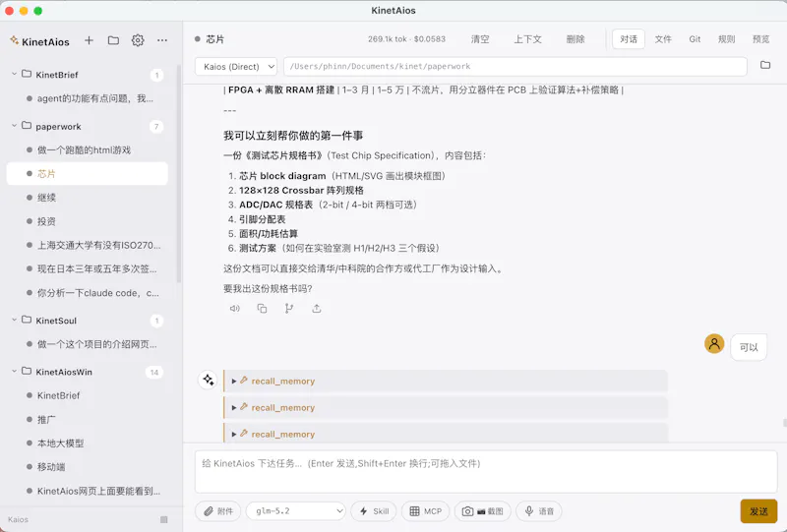
Task: Click the 删除 delete button
Action: [x=575, y=39]
